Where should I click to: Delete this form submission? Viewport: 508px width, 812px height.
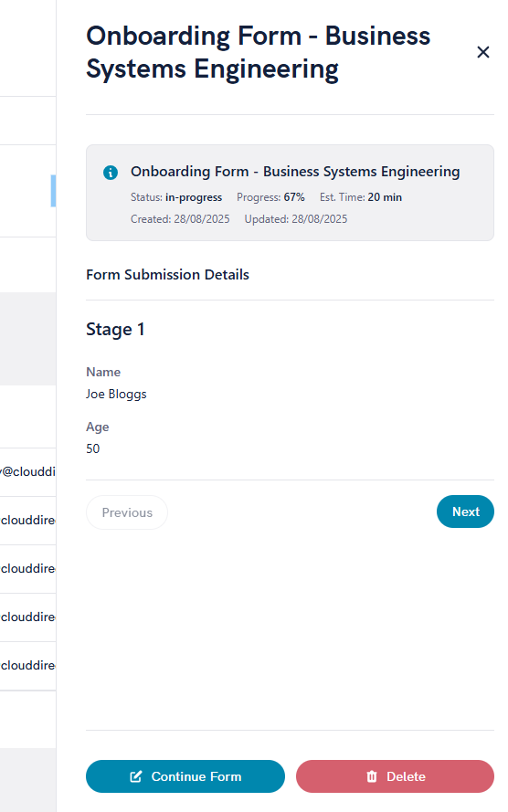(395, 776)
